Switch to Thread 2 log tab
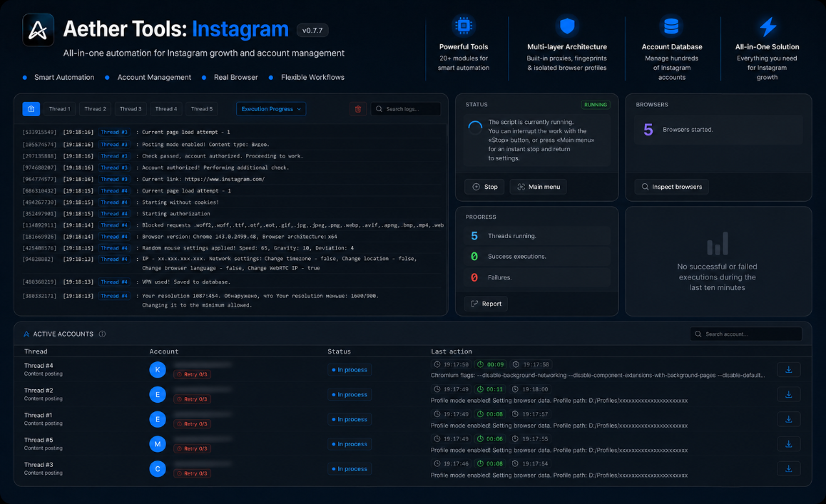The image size is (826, 504). coord(96,109)
